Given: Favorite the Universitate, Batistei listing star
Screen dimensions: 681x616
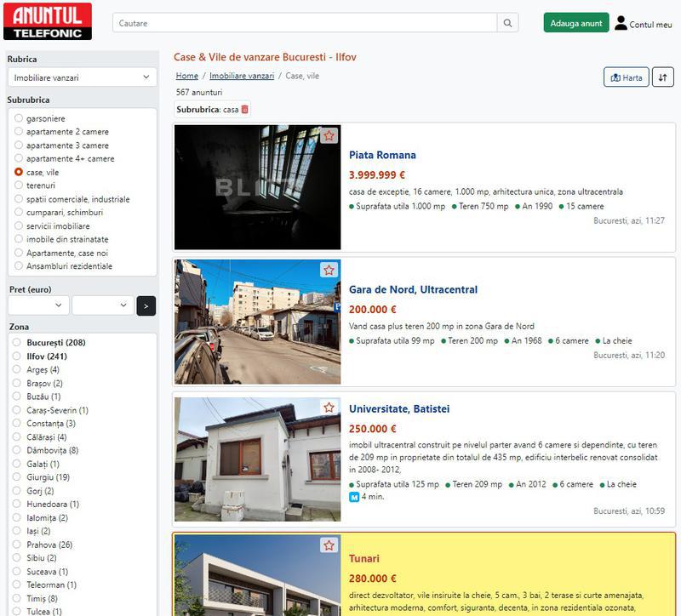Looking at the screenshot, I should click(x=329, y=408).
